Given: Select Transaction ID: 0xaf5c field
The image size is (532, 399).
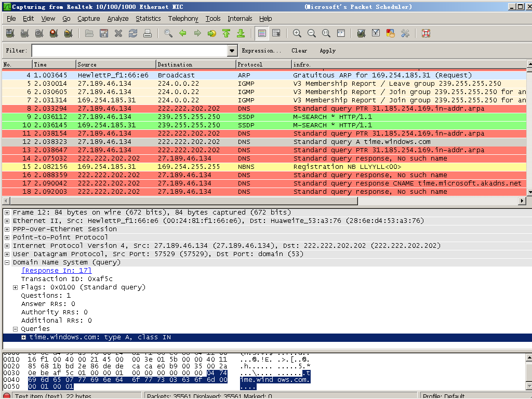Looking at the screenshot, I should (67, 279).
